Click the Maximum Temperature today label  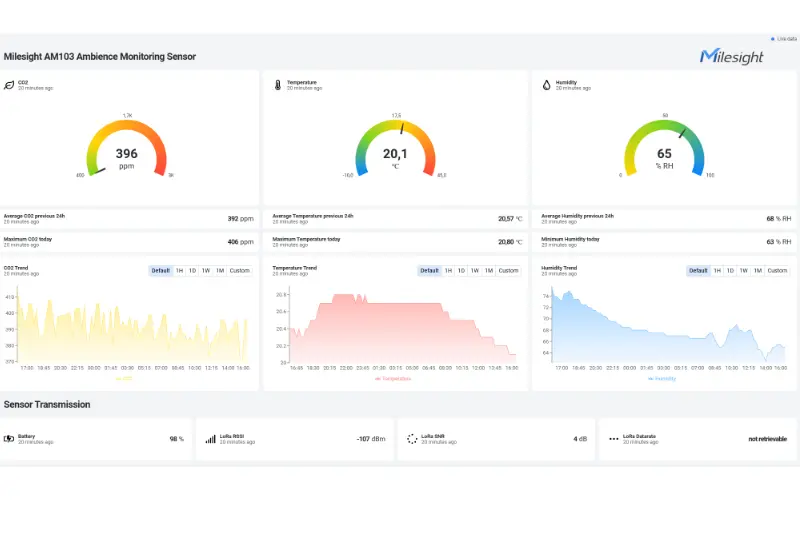(x=306, y=239)
